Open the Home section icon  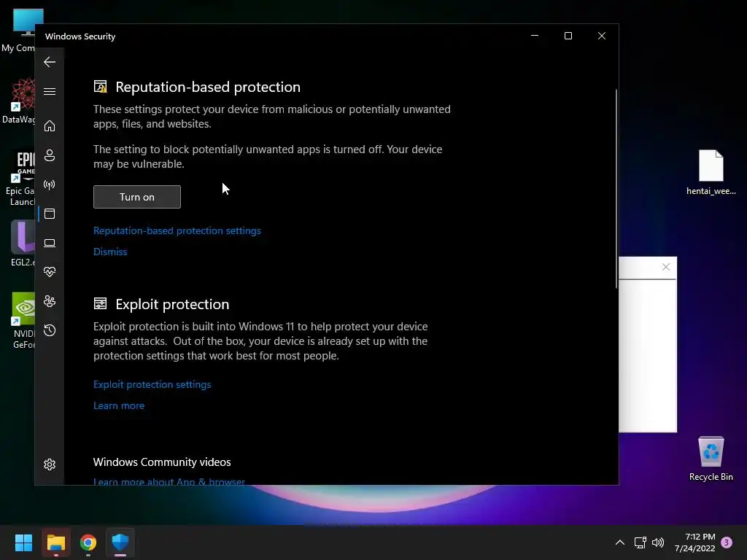50,126
